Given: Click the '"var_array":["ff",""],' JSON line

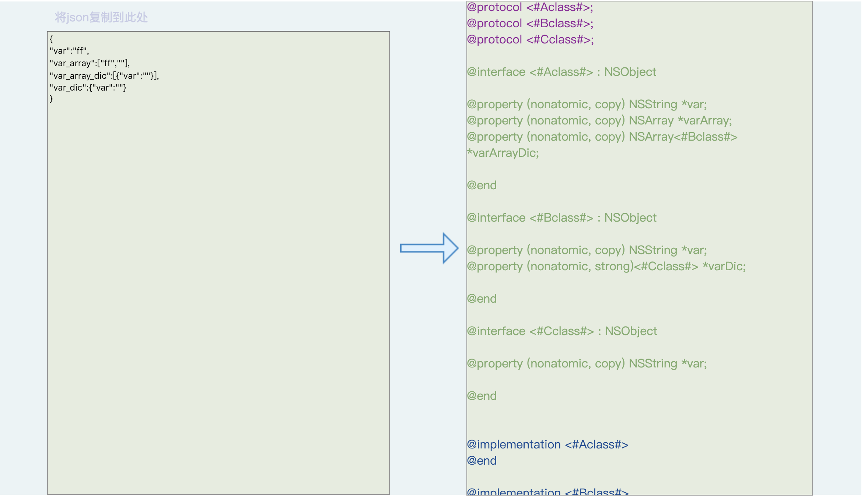Looking at the screenshot, I should pos(90,63).
